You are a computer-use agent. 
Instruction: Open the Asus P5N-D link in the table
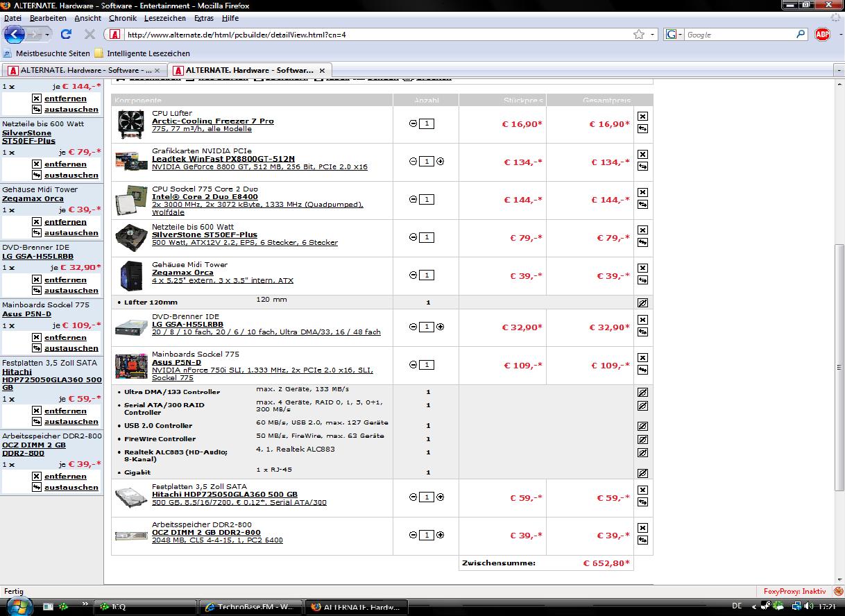(176, 362)
